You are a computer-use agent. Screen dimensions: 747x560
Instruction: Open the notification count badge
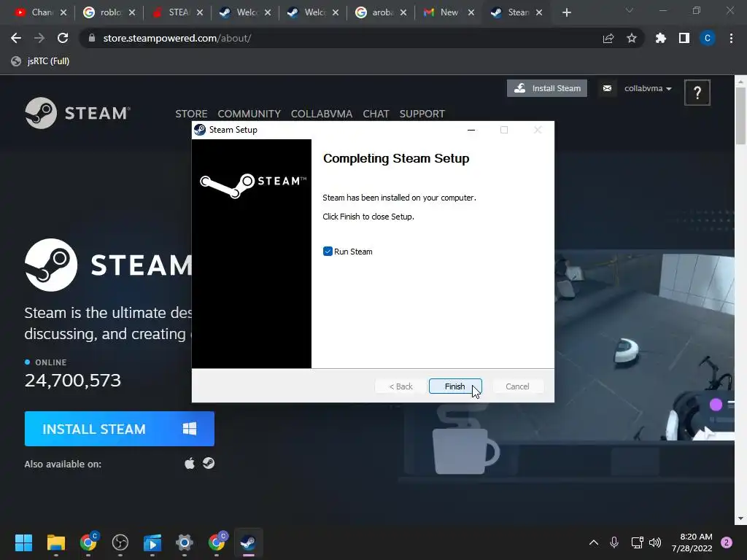coord(727,542)
